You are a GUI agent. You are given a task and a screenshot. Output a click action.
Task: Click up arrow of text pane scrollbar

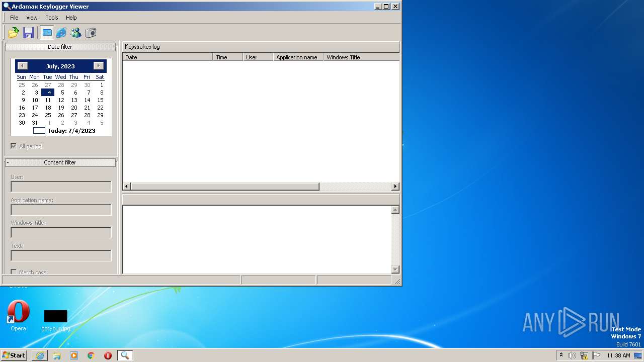[395, 210]
